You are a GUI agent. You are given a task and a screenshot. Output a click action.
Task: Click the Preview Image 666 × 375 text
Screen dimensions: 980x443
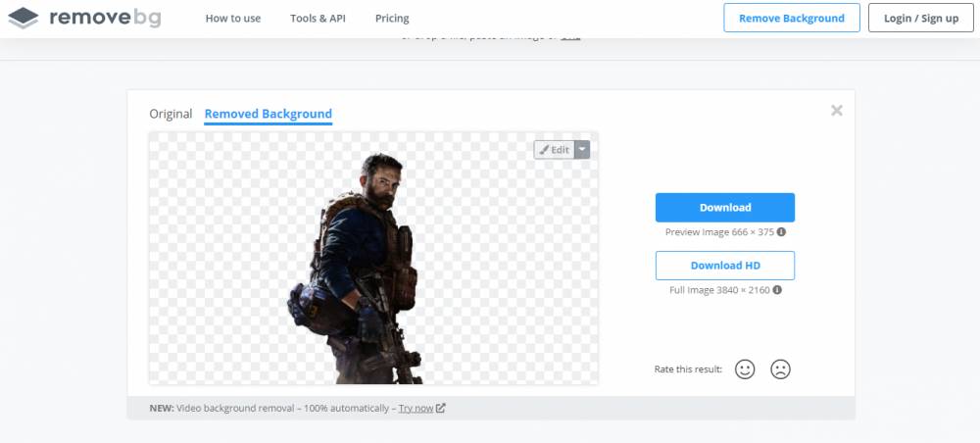coord(719,232)
